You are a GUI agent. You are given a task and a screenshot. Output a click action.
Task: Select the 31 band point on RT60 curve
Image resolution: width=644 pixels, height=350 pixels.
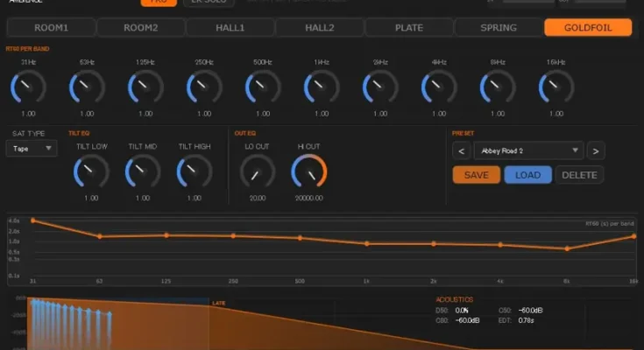click(x=33, y=220)
